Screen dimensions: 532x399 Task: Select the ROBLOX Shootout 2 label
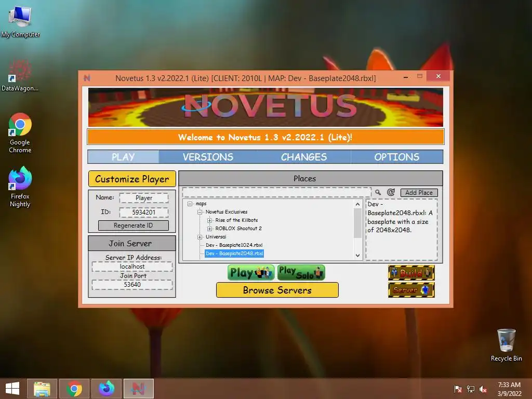[238, 229]
